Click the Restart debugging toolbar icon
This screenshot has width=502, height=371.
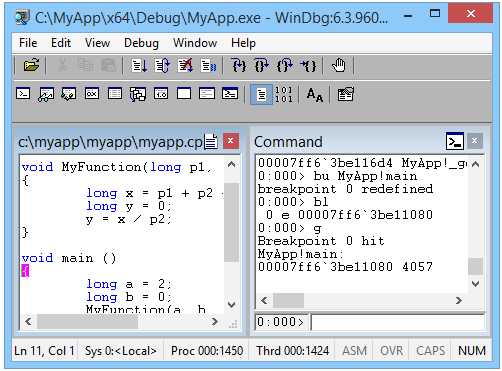click(162, 65)
